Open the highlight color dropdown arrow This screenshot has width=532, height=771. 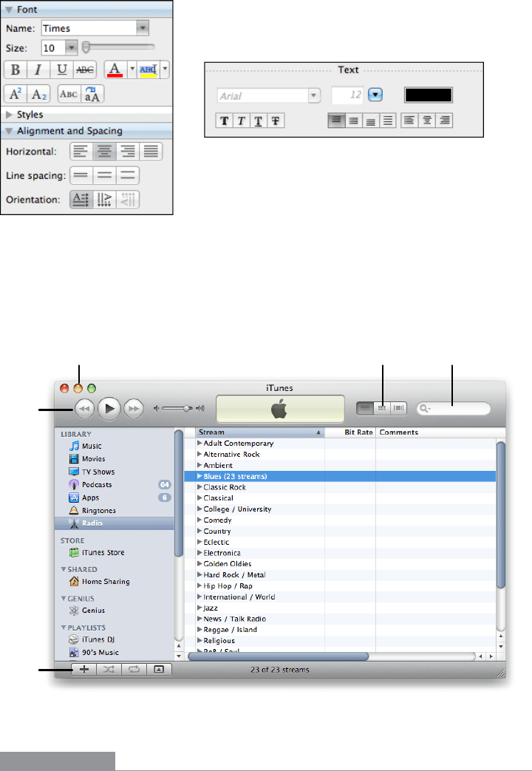(x=165, y=69)
